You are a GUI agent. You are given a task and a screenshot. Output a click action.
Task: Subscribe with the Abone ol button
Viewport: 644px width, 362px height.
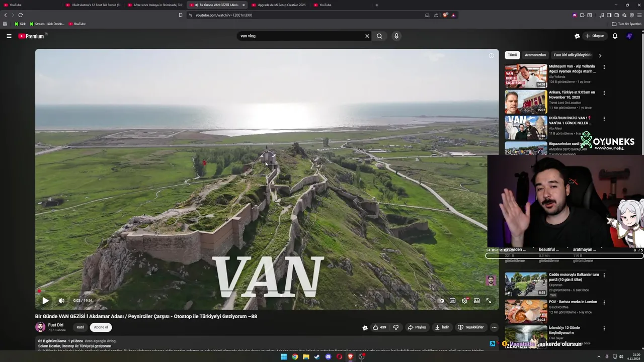pos(101,327)
